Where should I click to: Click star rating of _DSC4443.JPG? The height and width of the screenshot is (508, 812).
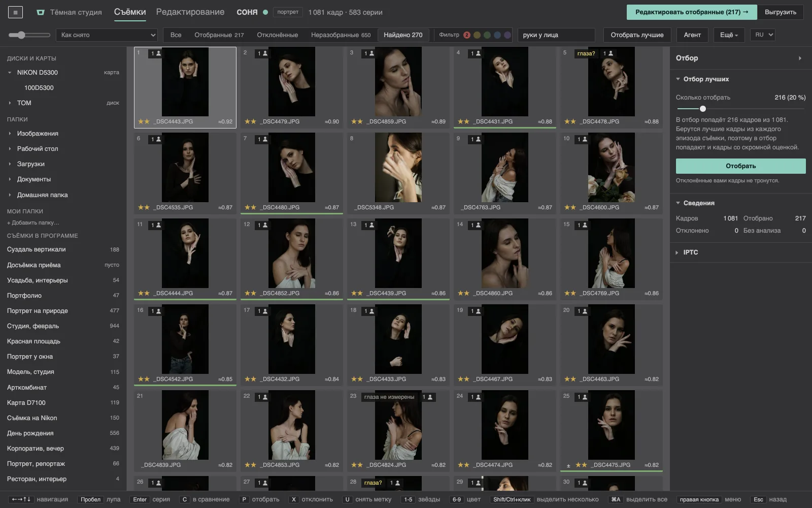point(144,122)
